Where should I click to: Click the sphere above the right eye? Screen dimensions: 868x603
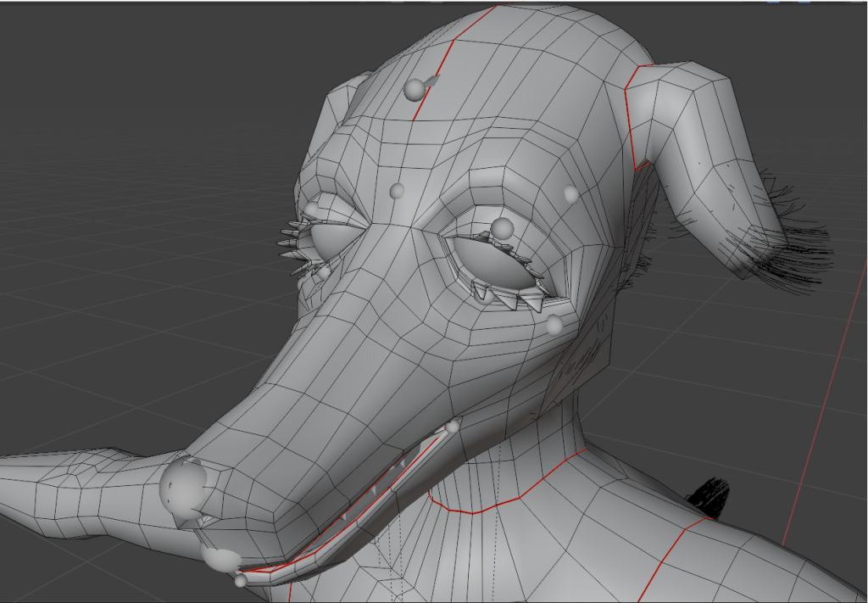[503, 228]
